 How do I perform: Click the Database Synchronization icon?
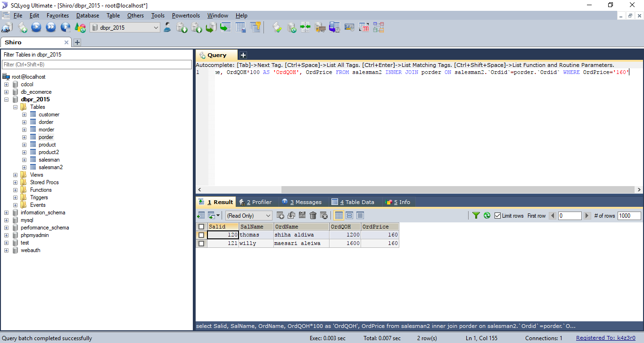tap(292, 27)
